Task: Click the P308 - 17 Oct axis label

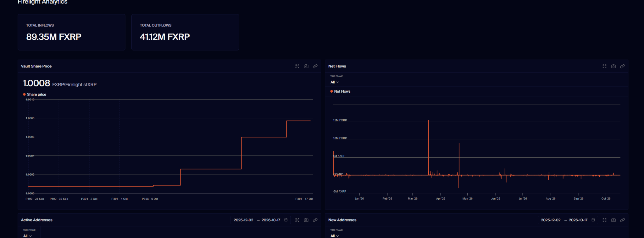Action: (304, 199)
